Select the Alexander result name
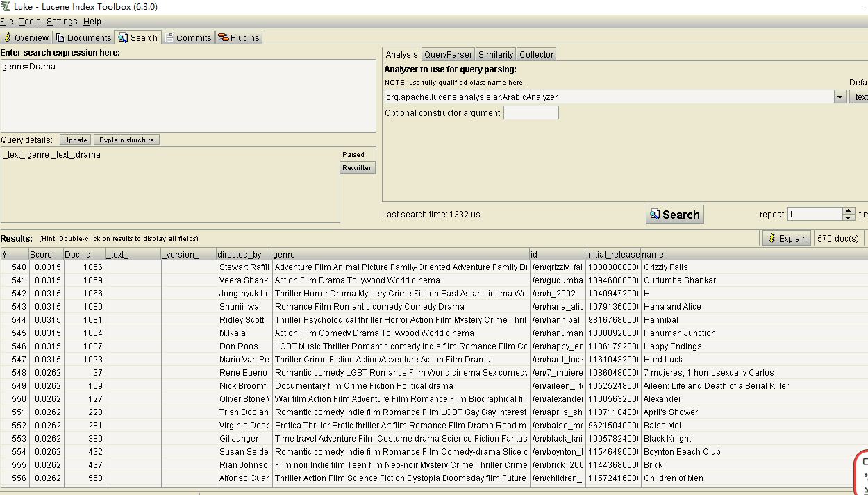The height and width of the screenshot is (495, 868). tap(662, 399)
